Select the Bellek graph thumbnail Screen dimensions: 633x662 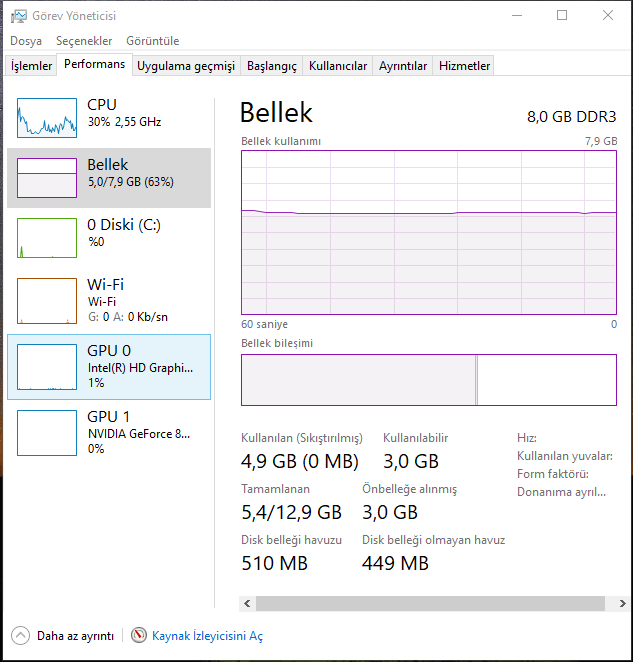(x=47, y=178)
